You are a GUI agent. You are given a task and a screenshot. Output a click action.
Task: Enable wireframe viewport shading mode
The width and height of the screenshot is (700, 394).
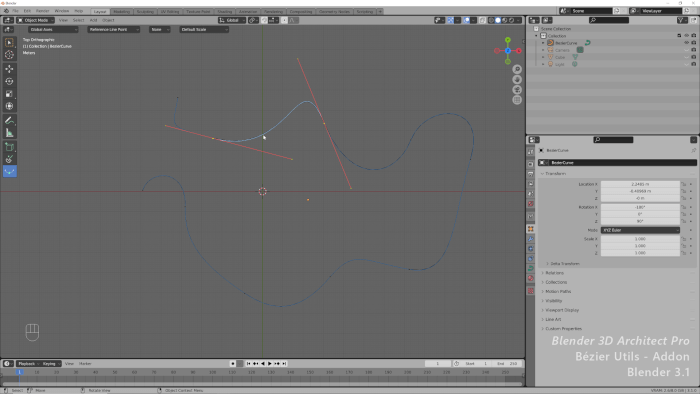(491, 20)
